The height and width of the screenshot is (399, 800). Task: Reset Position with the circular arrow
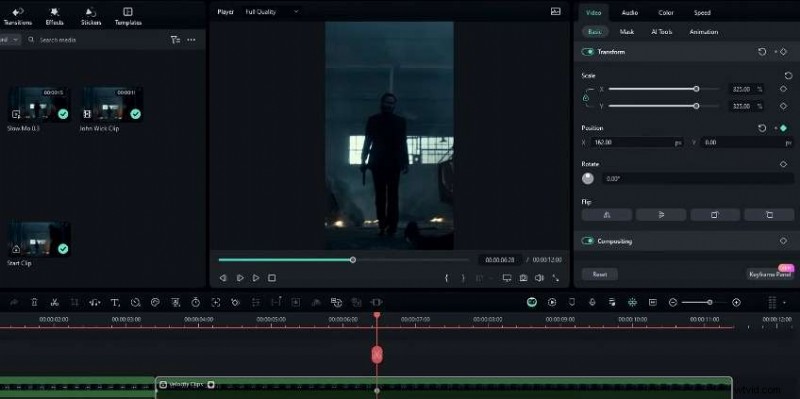pyautogui.click(x=762, y=128)
